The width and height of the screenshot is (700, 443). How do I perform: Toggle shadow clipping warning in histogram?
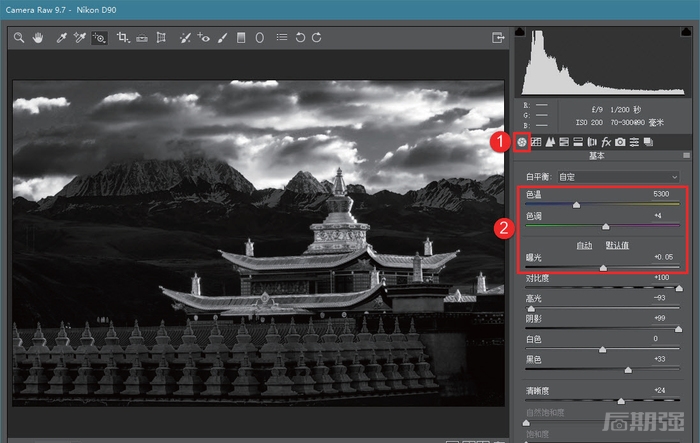(520, 33)
